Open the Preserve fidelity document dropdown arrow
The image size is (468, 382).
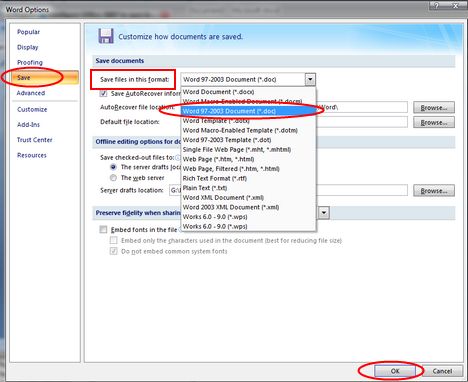pos(324,212)
